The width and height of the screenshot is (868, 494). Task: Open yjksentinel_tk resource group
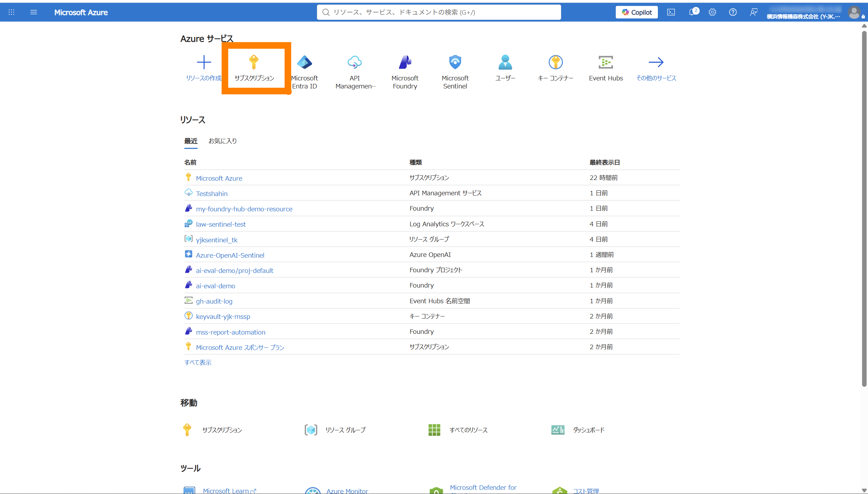point(216,240)
